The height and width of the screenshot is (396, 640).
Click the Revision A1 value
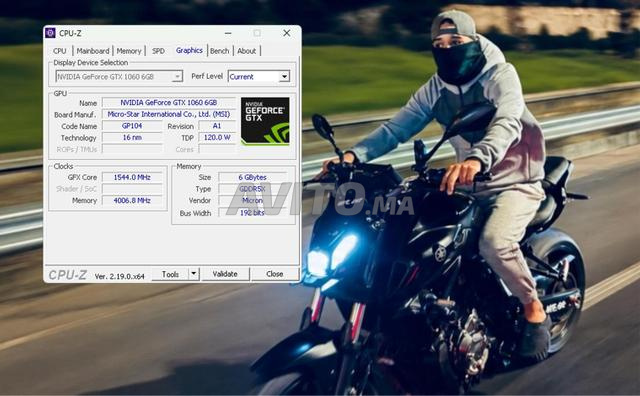pyautogui.click(x=217, y=126)
